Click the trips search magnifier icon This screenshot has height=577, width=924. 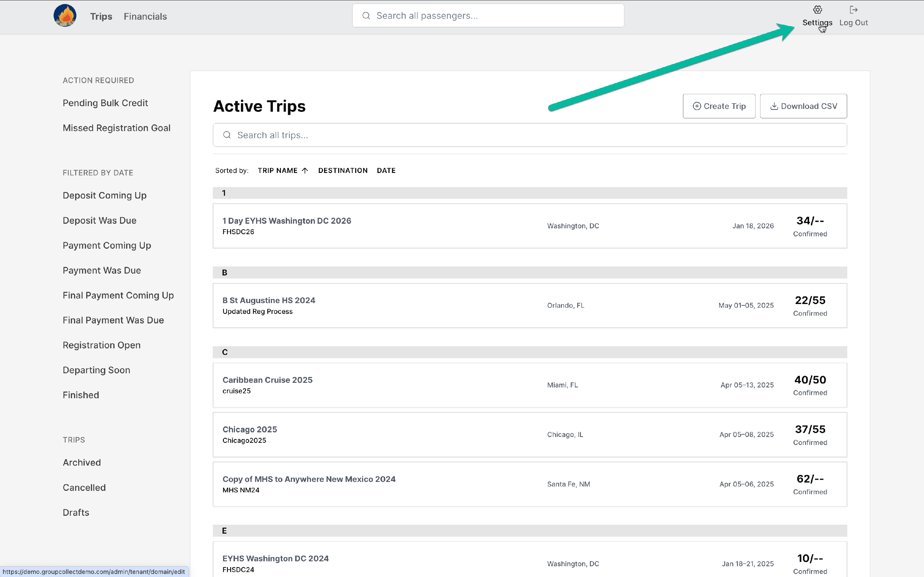227,135
